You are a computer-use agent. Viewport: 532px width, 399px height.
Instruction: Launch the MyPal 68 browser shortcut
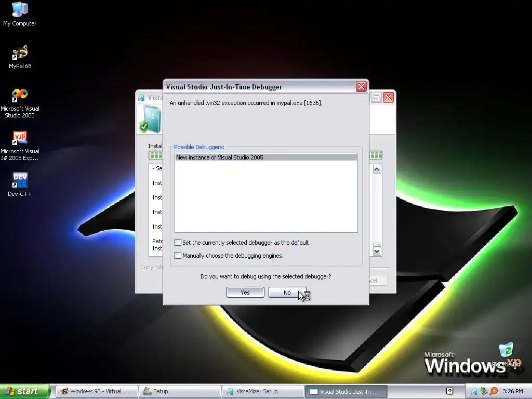20,57
